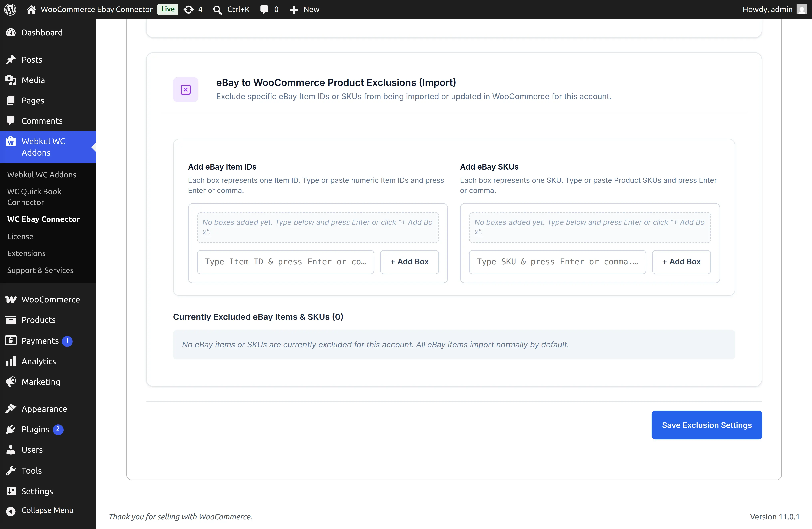Image resolution: width=812 pixels, height=529 pixels.
Task: Focus the Type Item ID input field
Action: (285, 262)
